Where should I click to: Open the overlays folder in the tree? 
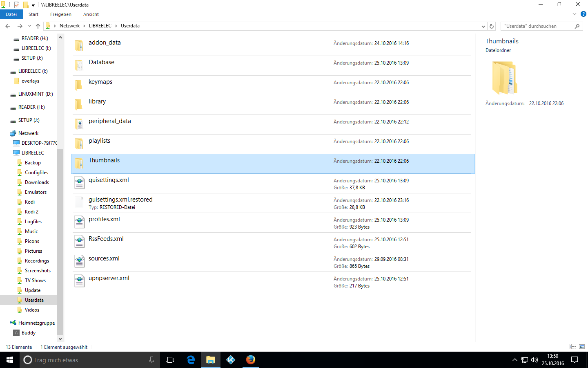[30, 81]
